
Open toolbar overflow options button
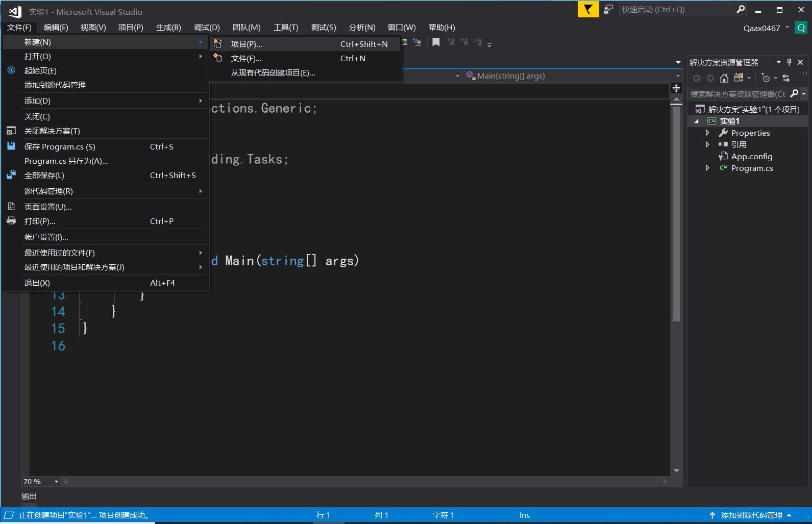tap(489, 45)
